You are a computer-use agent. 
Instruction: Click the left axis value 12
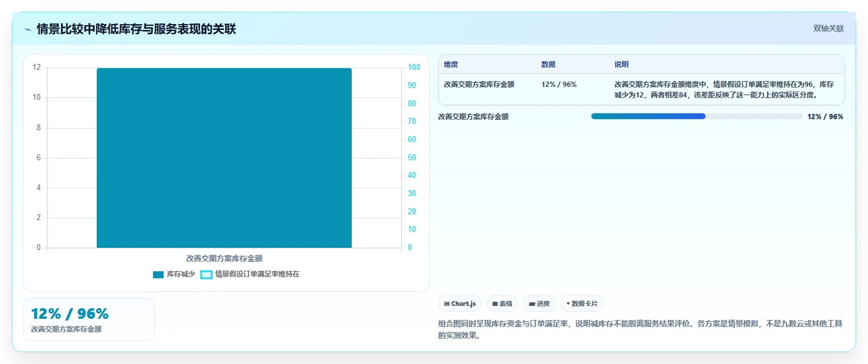click(x=37, y=68)
